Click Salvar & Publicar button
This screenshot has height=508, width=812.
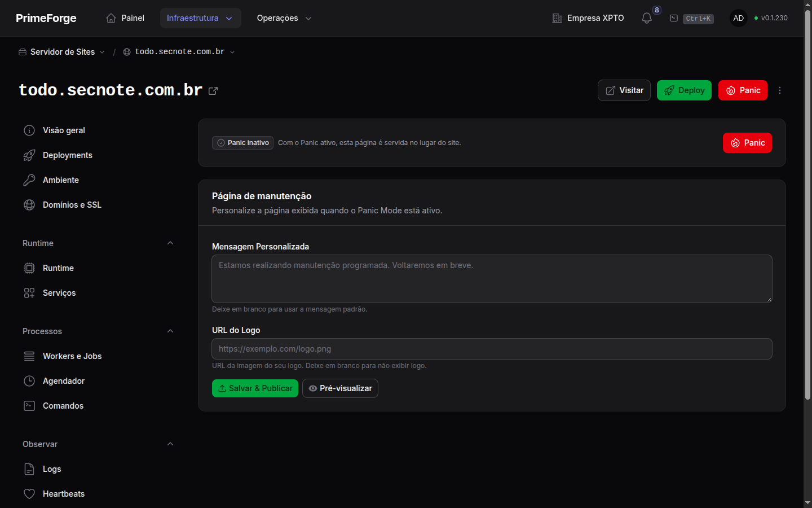pos(255,388)
